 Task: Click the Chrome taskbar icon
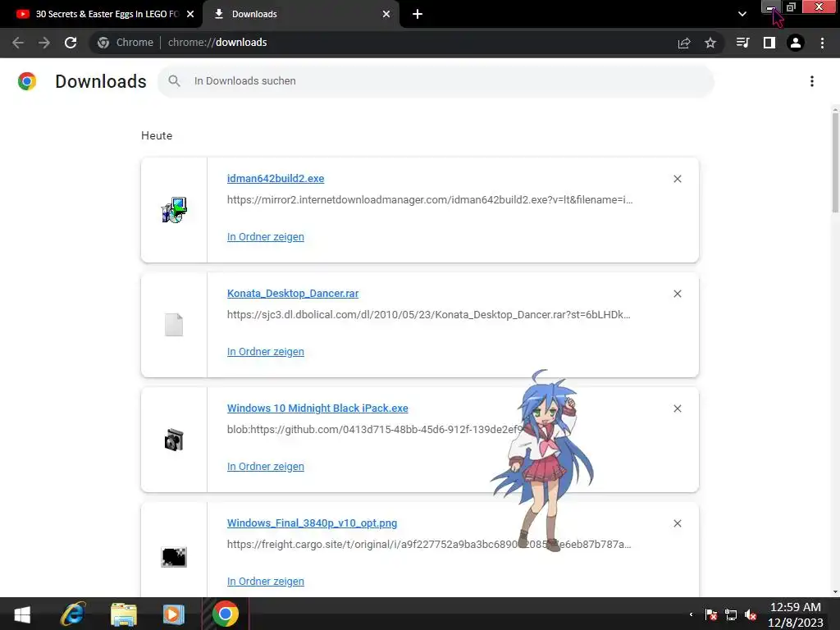[226, 614]
